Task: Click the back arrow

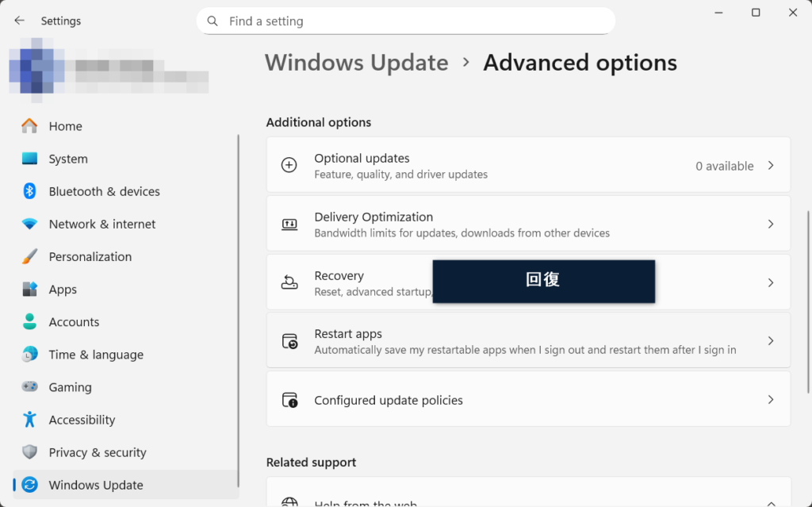Action: point(19,20)
